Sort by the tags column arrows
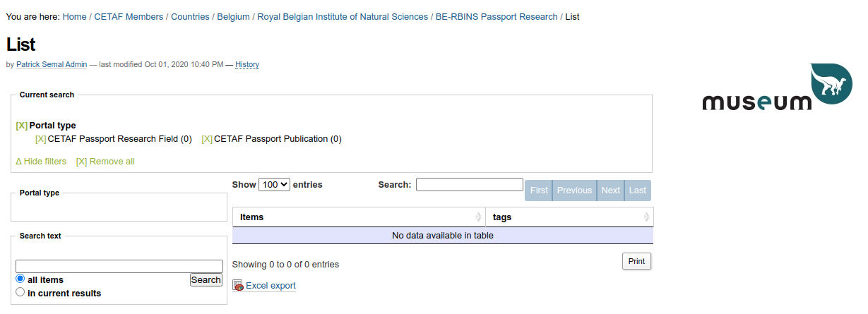868x314 pixels. pos(646,217)
